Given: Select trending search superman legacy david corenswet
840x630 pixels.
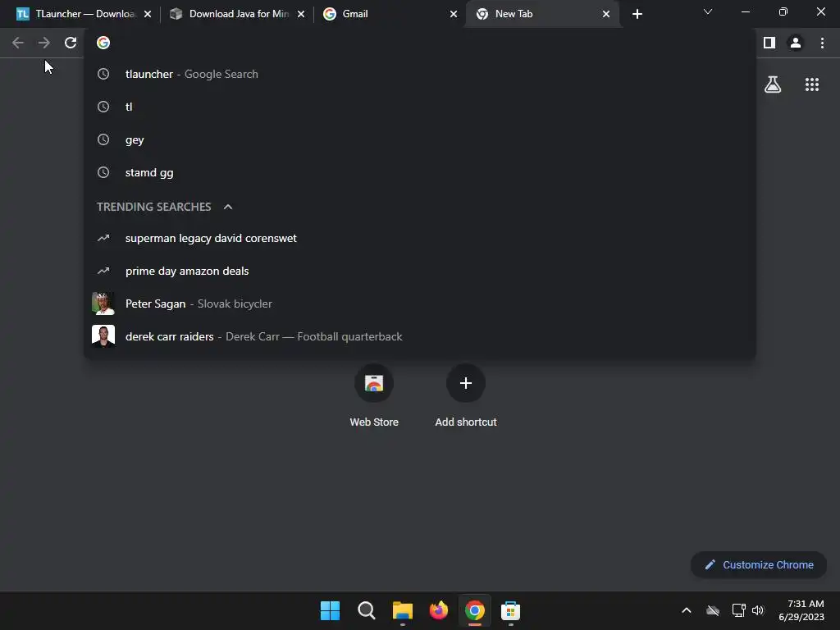Looking at the screenshot, I should [x=419, y=238].
